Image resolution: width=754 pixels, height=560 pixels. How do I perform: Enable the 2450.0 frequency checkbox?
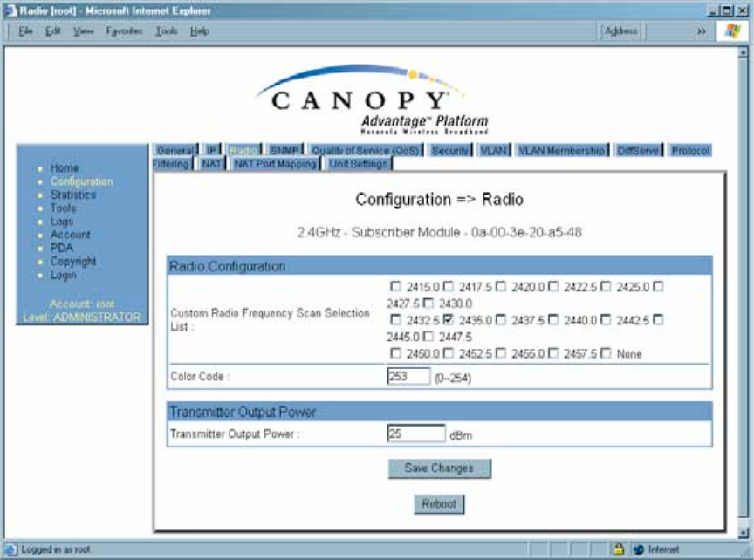tap(395, 353)
